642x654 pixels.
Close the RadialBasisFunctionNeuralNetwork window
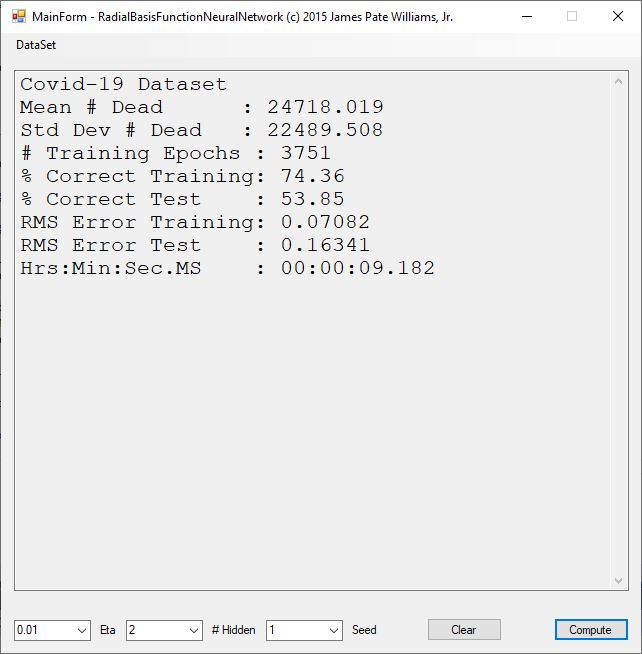pos(617,17)
